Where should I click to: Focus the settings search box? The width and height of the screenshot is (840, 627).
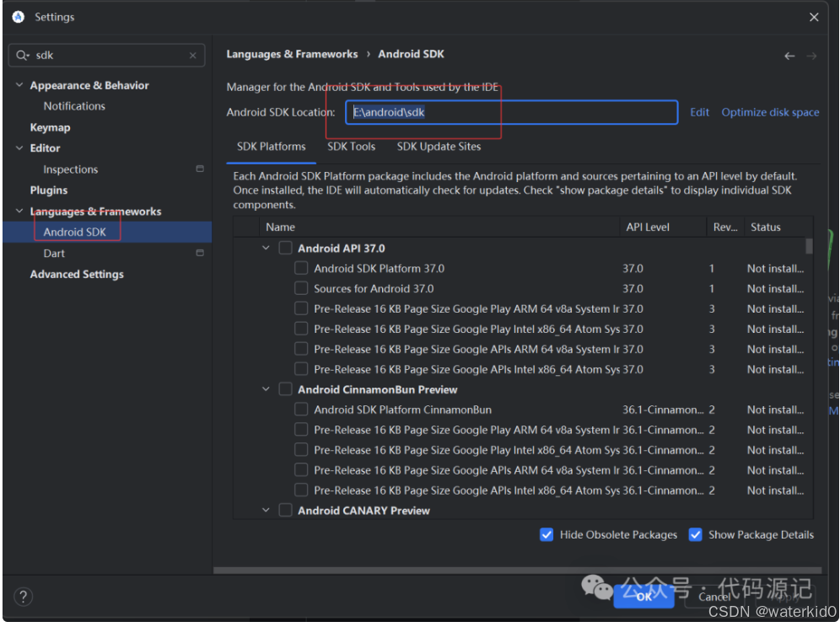pos(106,55)
